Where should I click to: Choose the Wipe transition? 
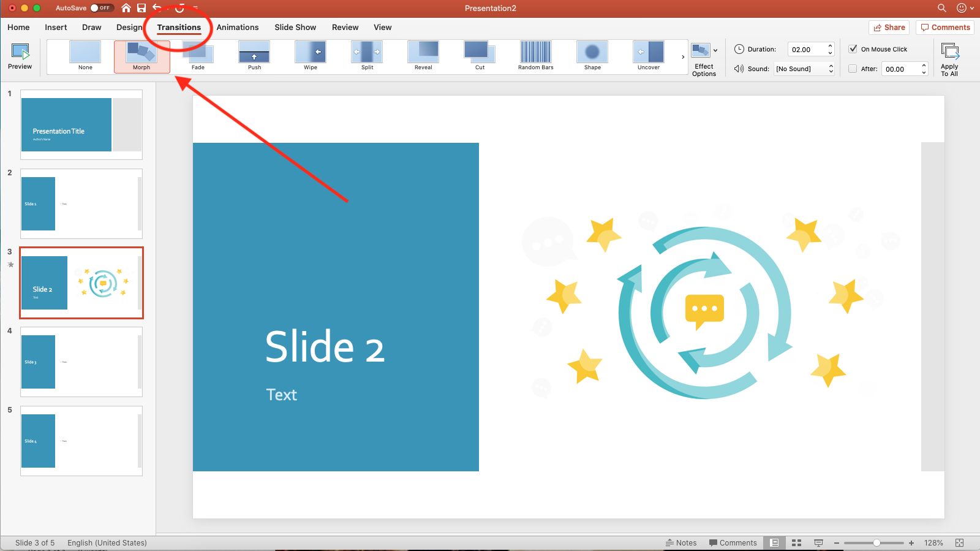[x=311, y=56]
